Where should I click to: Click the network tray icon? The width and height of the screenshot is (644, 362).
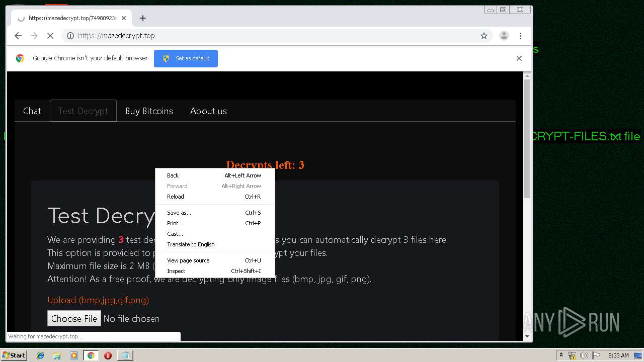pyautogui.click(x=572, y=355)
